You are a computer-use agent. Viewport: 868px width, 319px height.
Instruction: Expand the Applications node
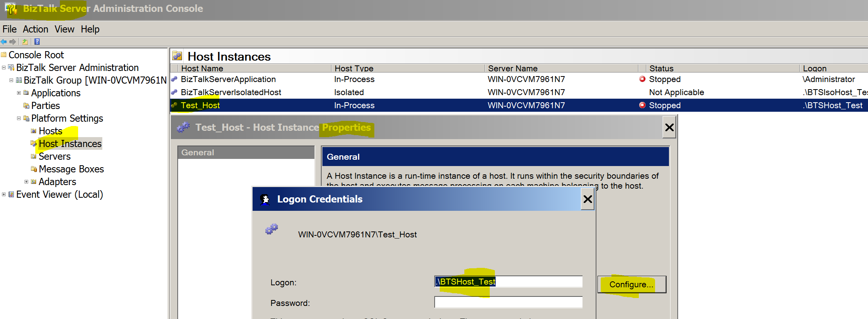click(x=19, y=93)
